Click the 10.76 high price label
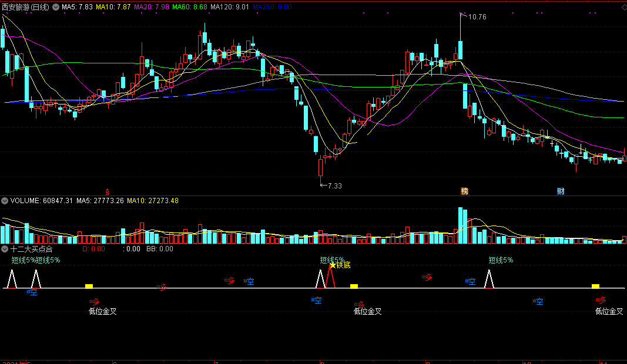This screenshot has width=627, height=364. [477, 17]
